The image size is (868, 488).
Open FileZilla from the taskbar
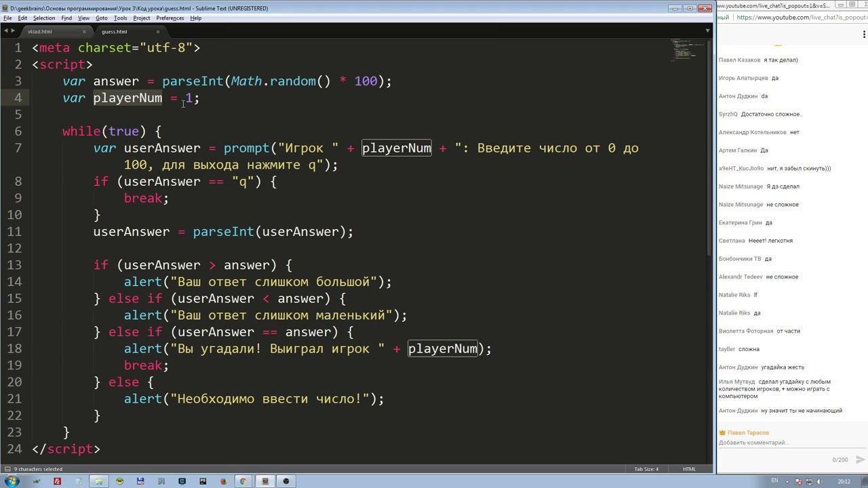[x=57, y=481]
